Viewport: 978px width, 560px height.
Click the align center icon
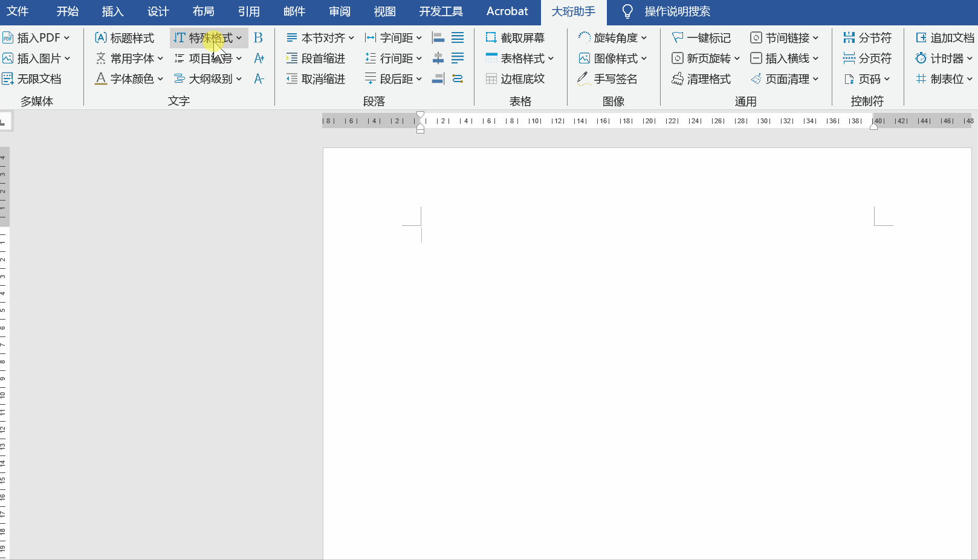pyautogui.click(x=438, y=59)
